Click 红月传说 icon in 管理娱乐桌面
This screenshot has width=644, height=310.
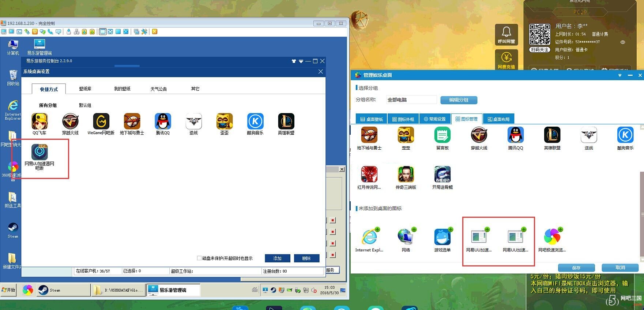(369, 174)
